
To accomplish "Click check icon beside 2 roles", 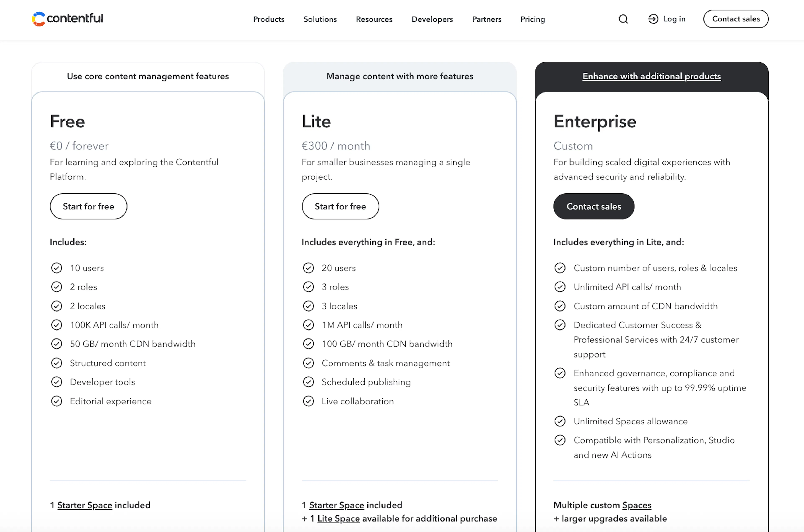I will [56, 287].
